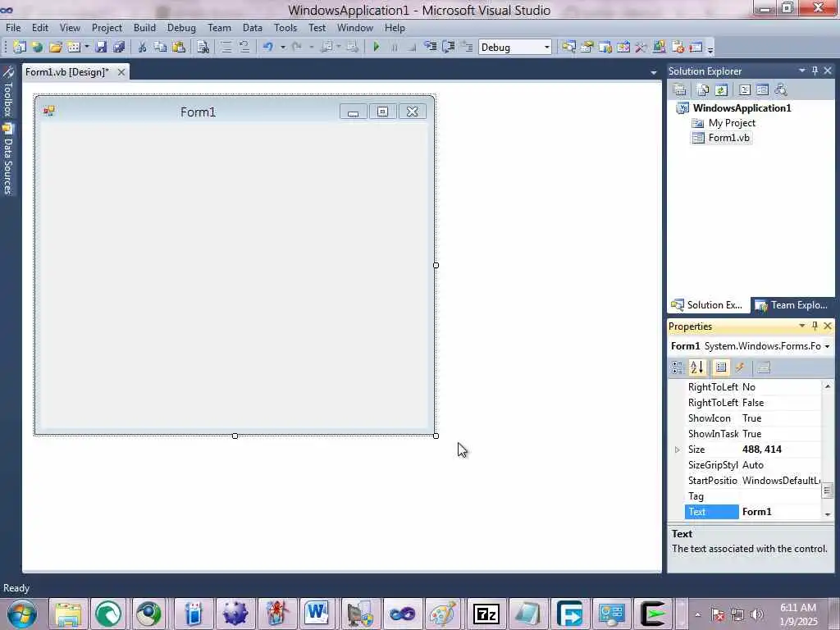840x630 pixels.
Task: Open Solution Explorer window position dropdown
Action: (x=802, y=71)
